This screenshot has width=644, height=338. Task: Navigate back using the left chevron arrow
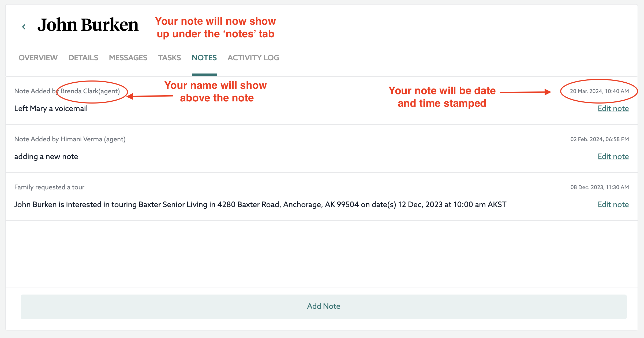24,26
